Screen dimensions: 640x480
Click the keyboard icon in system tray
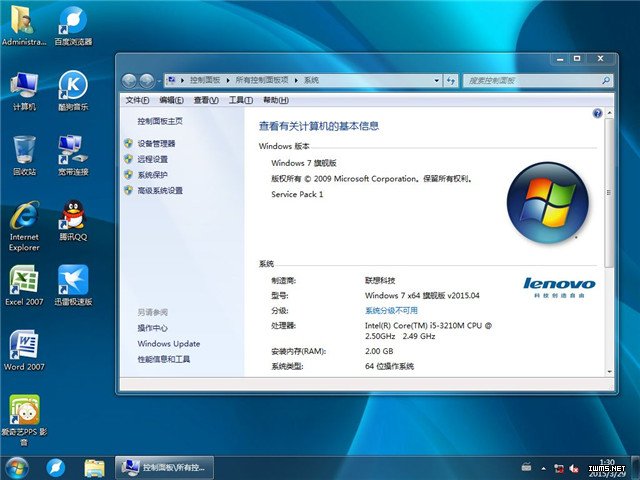[x=527, y=467]
